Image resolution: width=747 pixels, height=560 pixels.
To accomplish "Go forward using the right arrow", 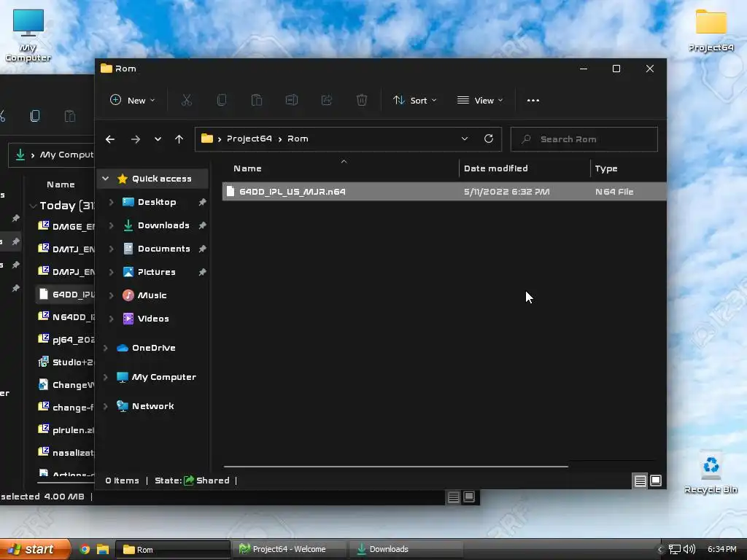I will (136, 139).
